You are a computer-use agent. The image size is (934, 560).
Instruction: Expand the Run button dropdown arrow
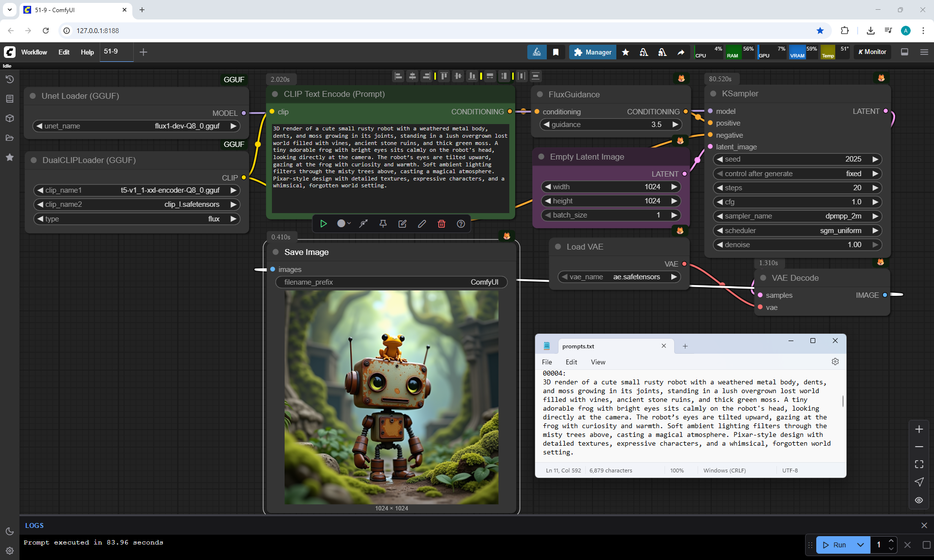pos(860,545)
